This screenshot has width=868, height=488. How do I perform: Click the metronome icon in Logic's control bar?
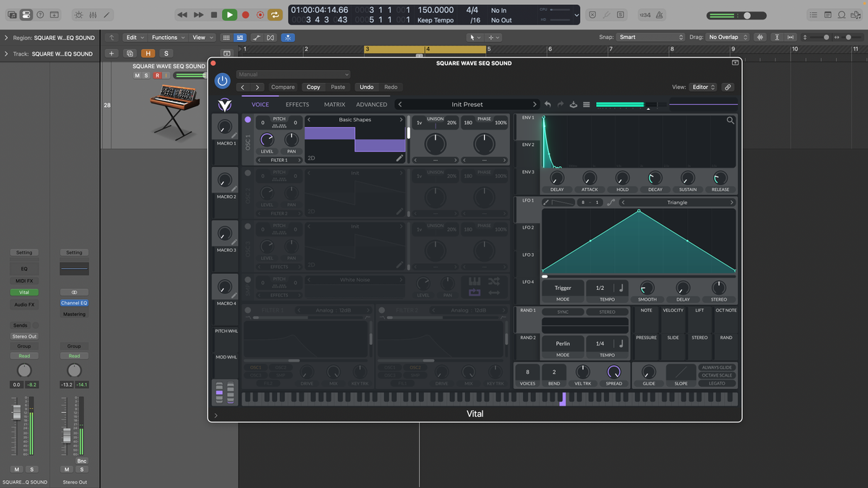659,15
